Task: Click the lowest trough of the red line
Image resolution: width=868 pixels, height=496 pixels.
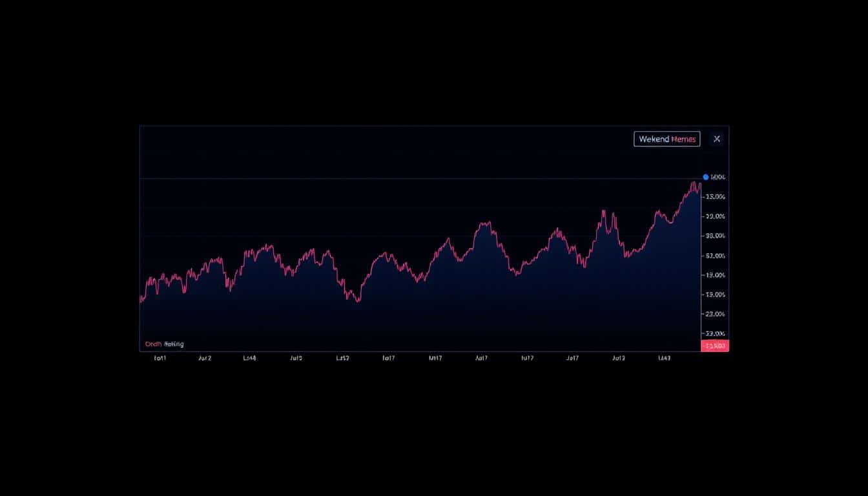Action: point(358,301)
